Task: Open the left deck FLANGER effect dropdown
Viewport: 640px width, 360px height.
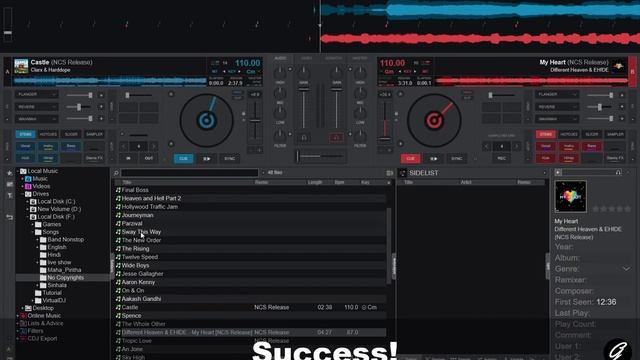Action: click(x=36, y=95)
